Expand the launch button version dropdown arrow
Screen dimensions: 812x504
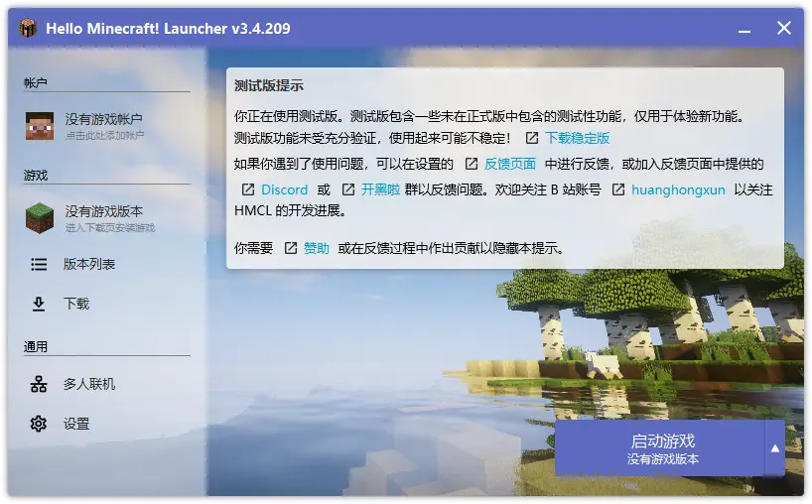pyautogui.click(x=775, y=447)
